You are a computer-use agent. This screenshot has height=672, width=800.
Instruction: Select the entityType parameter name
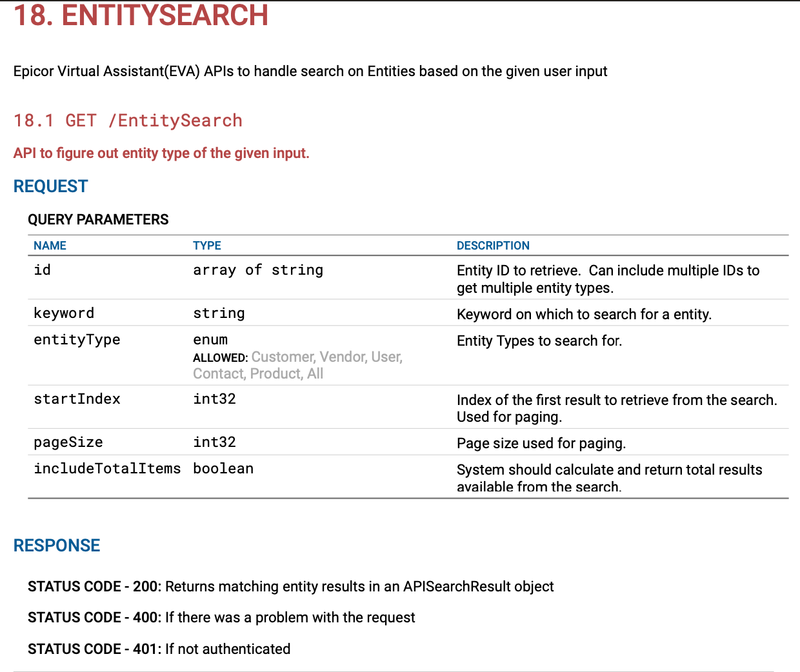click(x=77, y=340)
